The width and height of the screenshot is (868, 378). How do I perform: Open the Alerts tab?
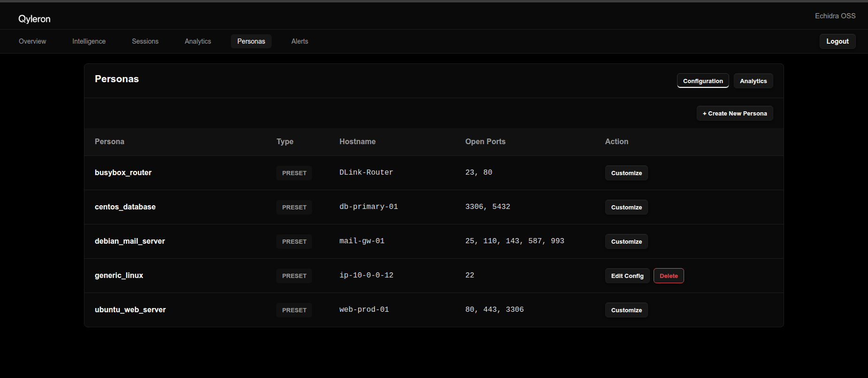click(299, 41)
